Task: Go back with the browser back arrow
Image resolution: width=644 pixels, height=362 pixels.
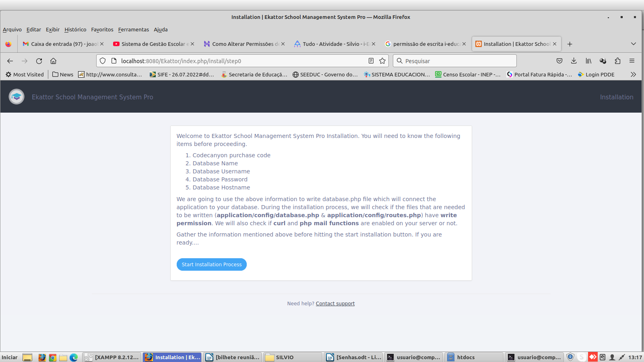Action: pyautogui.click(x=10, y=61)
